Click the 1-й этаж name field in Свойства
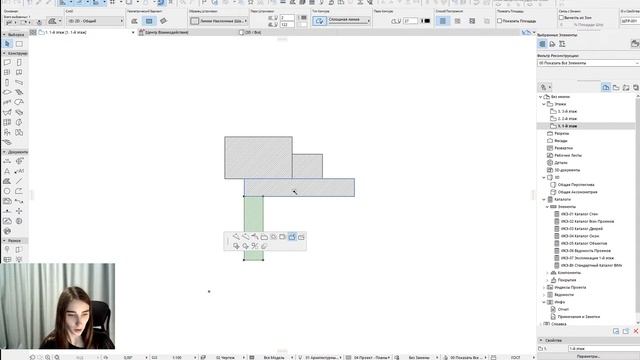 tap(603, 349)
